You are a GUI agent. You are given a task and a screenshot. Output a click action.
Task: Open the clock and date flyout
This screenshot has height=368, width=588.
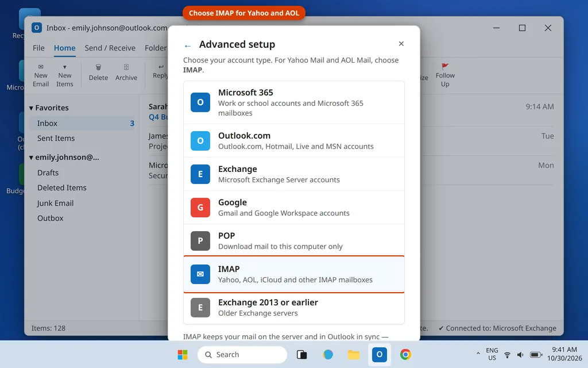coord(564,354)
